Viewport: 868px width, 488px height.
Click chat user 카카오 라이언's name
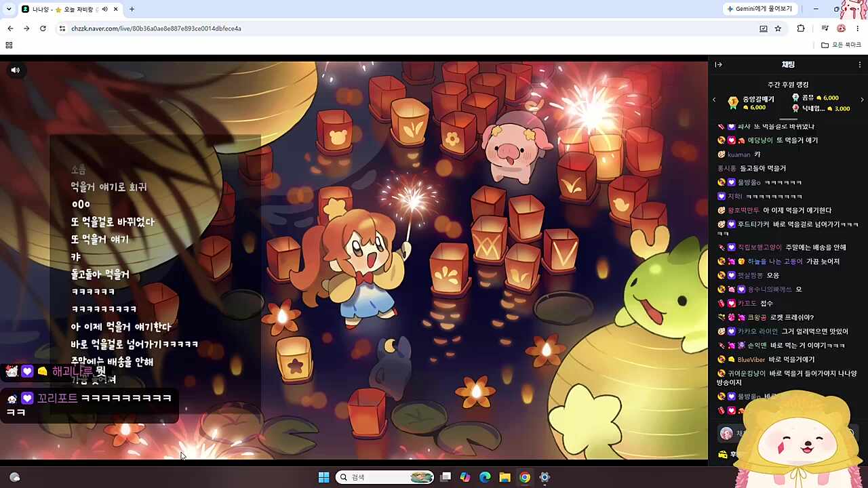(757, 331)
